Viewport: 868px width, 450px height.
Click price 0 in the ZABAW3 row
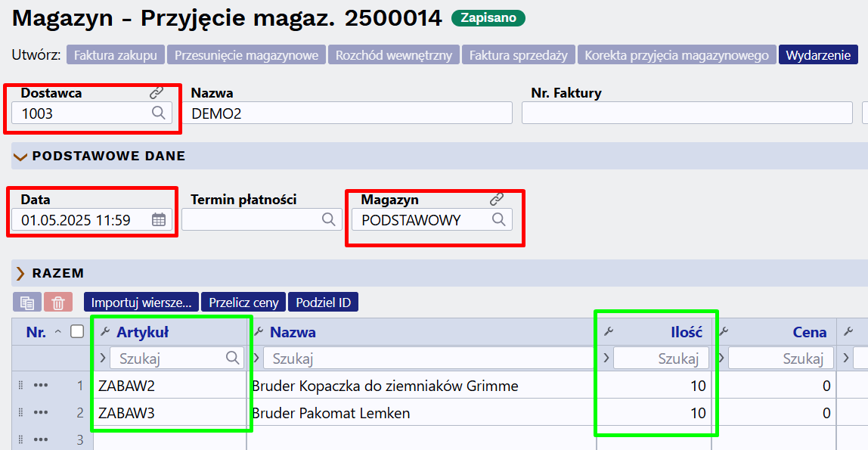coord(773,412)
